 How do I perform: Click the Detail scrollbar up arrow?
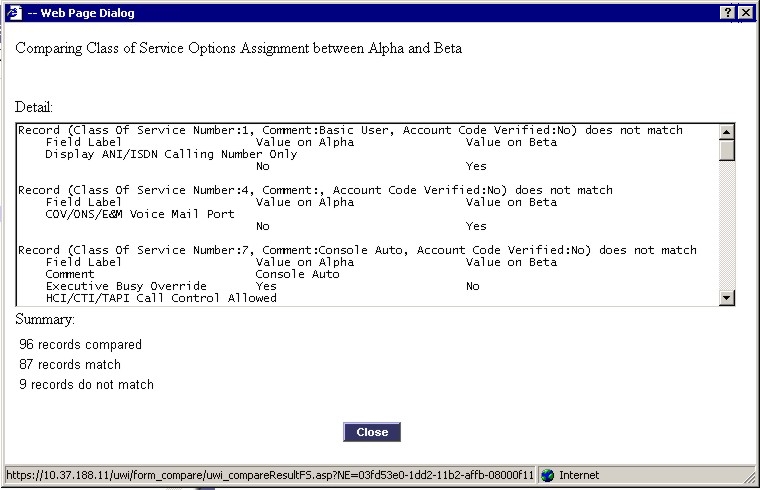pyautogui.click(x=726, y=132)
